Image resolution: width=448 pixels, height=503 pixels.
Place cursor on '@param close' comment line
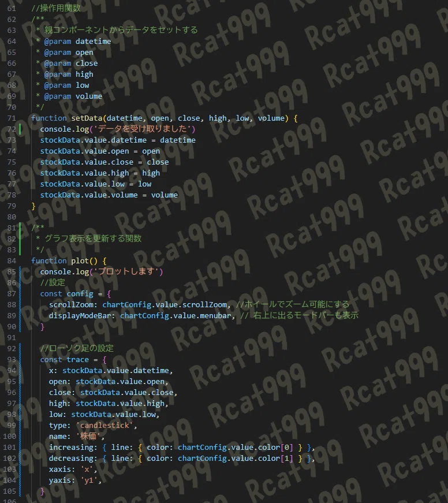tap(67, 63)
